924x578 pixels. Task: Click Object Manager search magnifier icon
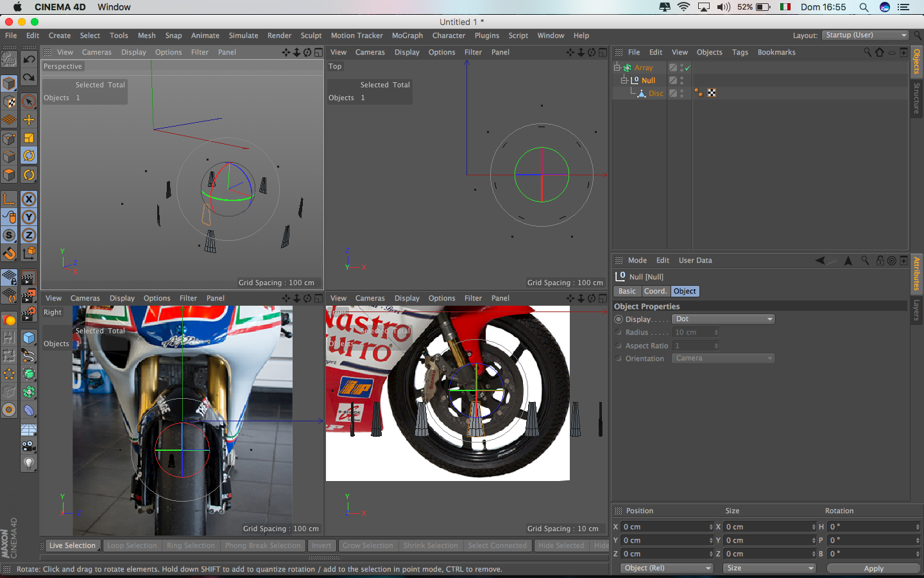(x=868, y=52)
